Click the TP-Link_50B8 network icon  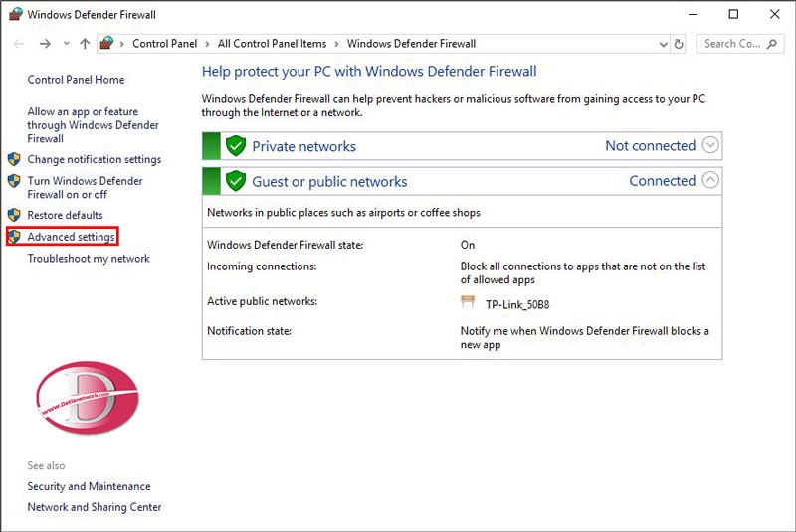pyautogui.click(x=468, y=302)
